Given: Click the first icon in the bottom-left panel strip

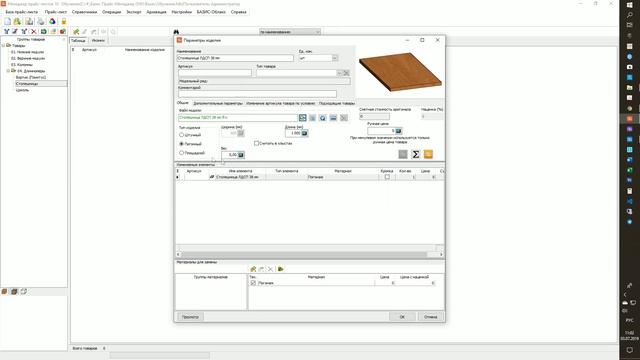Looking at the screenshot, I should pyautogui.click(x=4, y=291).
